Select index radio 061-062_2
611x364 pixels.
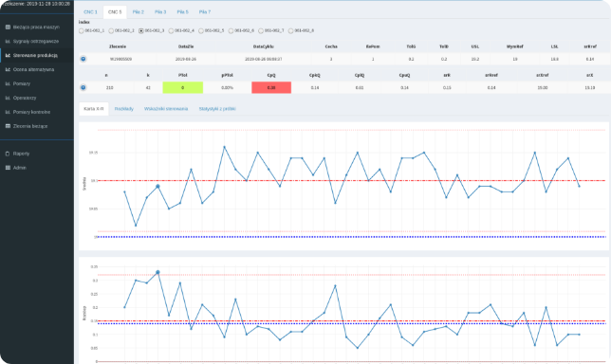click(111, 30)
